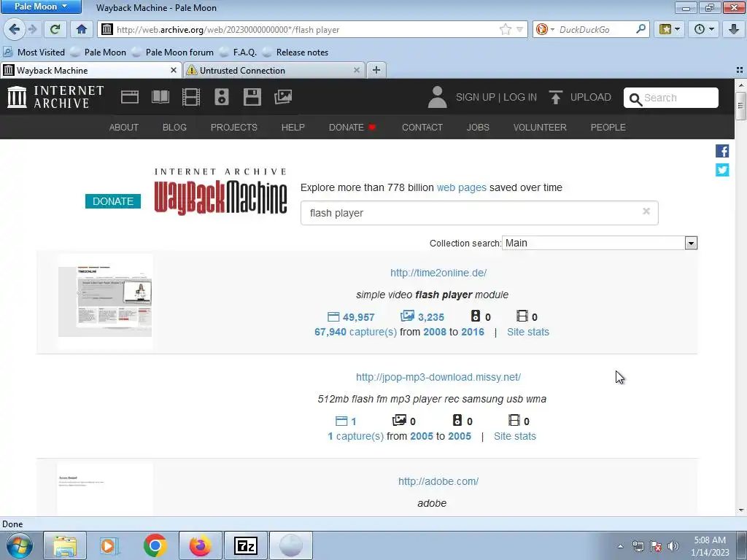Open the HELP menu item
The image size is (747, 560).
click(x=293, y=127)
